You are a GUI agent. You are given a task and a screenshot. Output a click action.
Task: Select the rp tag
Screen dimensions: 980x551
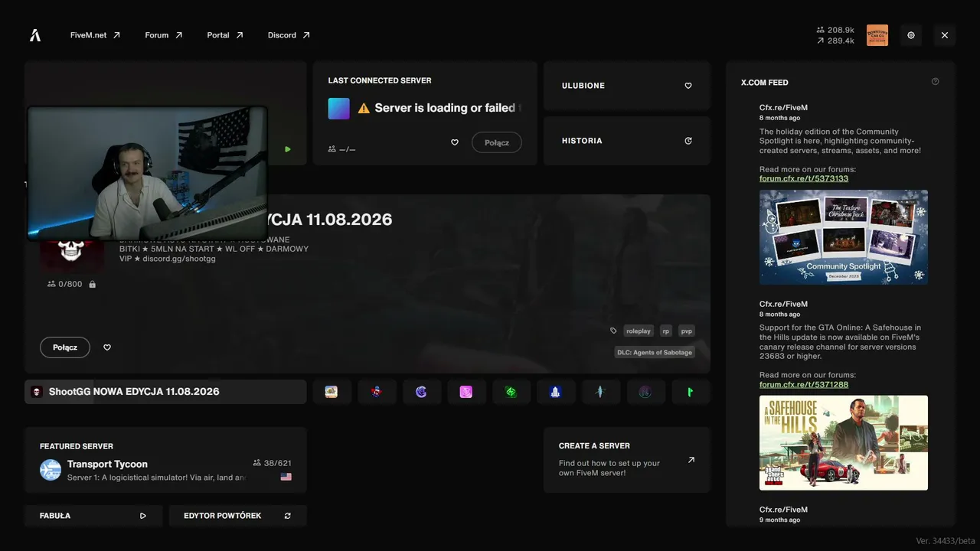(x=667, y=331)
